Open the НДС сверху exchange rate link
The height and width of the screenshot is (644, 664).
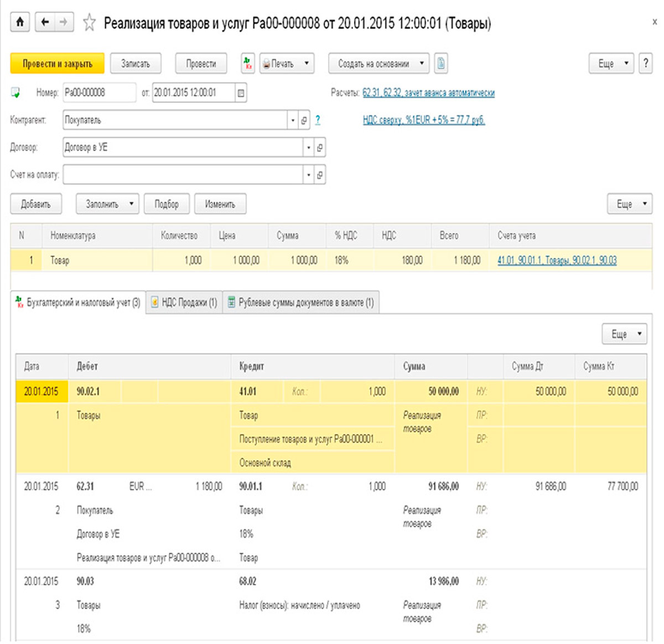pos(424,120)
